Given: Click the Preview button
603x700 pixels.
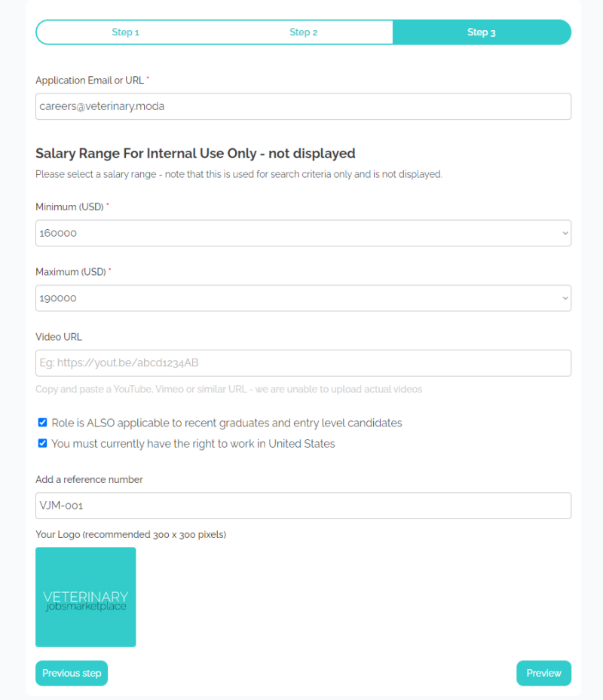Looking at the screenshot, I should (543, 673).
